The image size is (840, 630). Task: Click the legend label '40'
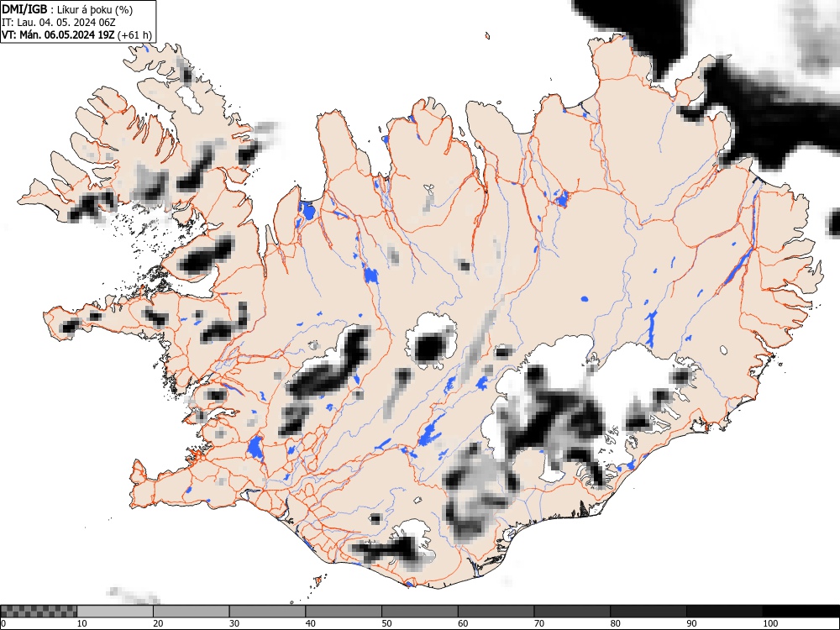pos(310,623)
